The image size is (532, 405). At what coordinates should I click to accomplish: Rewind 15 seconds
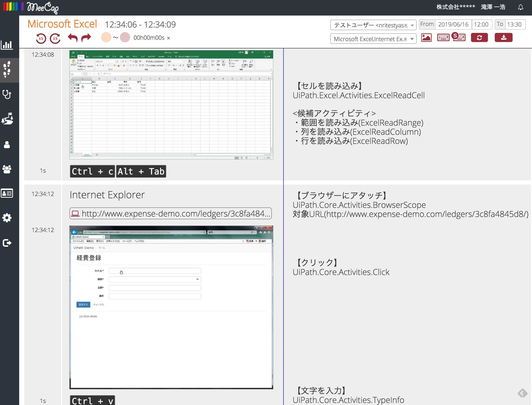pos(41,38)
